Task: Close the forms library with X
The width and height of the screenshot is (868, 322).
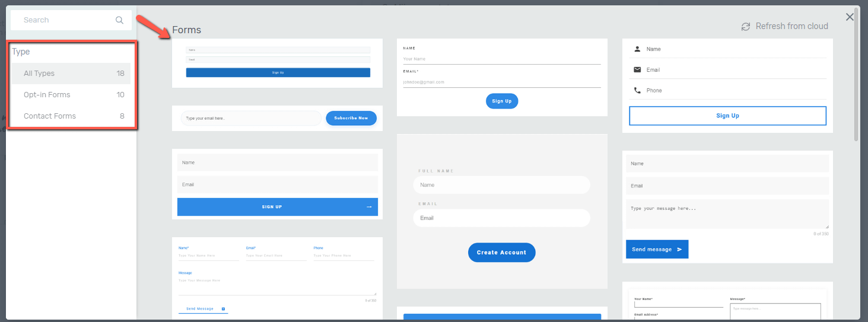Action: tap(850, 17)
